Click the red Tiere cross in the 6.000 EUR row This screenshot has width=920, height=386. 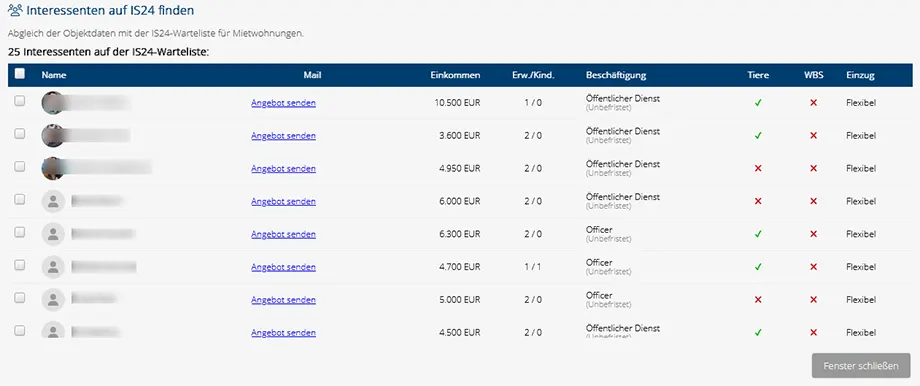(758, 201)
